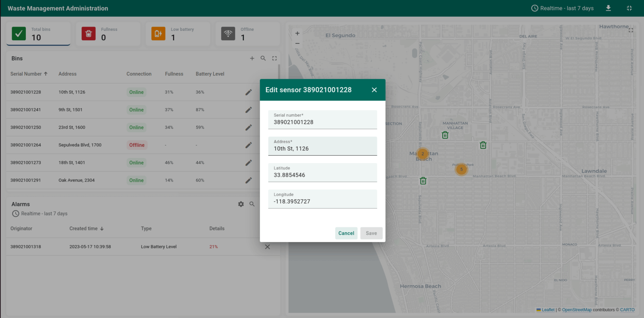Edit the 9th St, 1501 bin
The width and height of the screenshot is (644, 318).
[x=249, y=110]
